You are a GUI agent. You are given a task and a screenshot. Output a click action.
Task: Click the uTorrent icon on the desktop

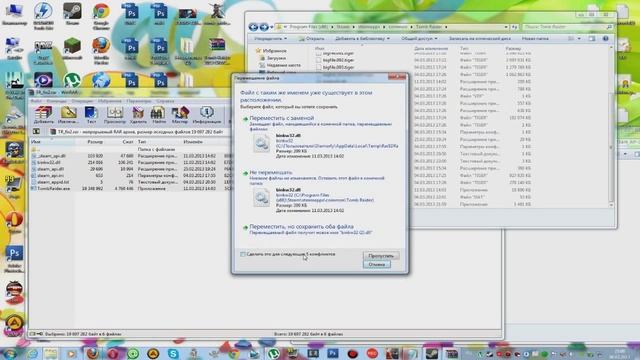72,80
